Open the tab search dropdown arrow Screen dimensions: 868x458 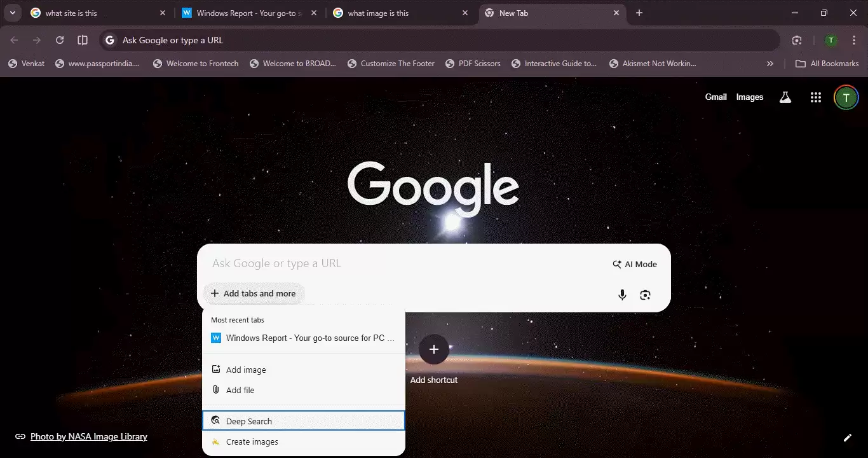click(12, 12)
